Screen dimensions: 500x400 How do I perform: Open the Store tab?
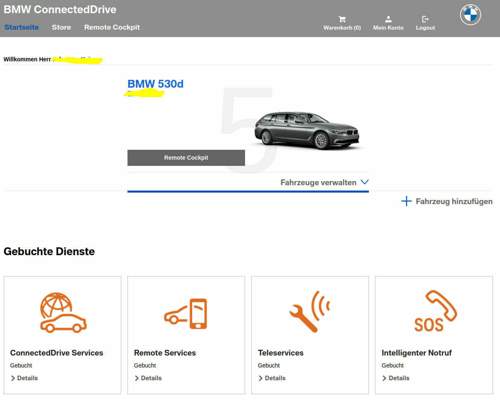(x=61, y=27)
